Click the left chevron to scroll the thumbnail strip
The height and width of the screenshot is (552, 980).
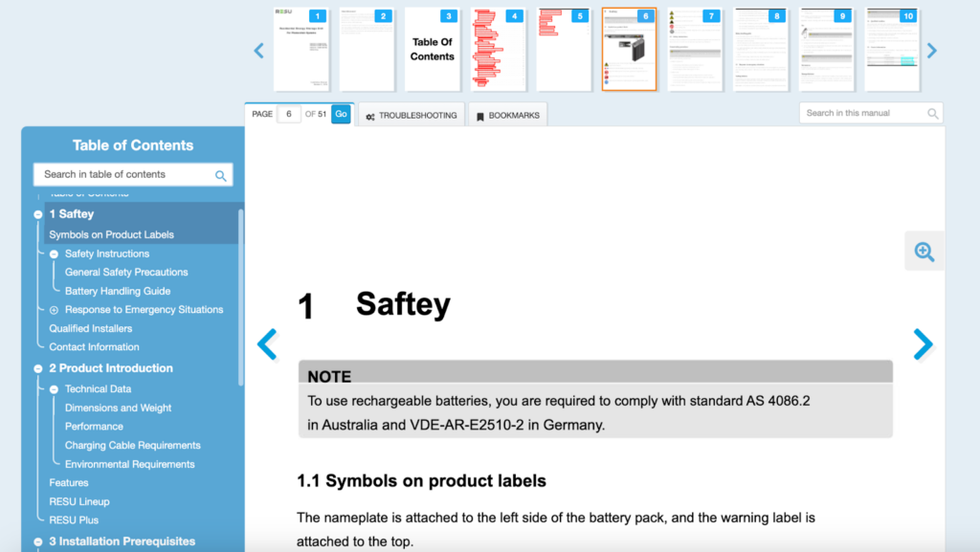point(258,50)
